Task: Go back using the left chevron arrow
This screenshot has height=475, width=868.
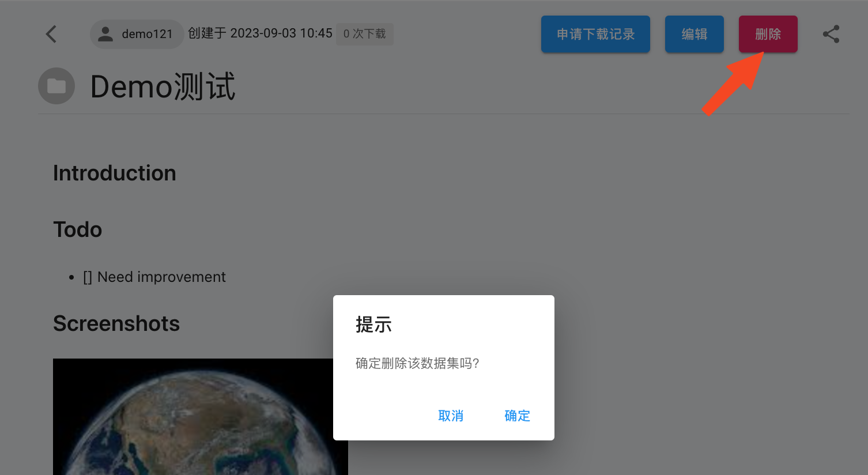Action: pyautogui.click(x=51, y=34)
